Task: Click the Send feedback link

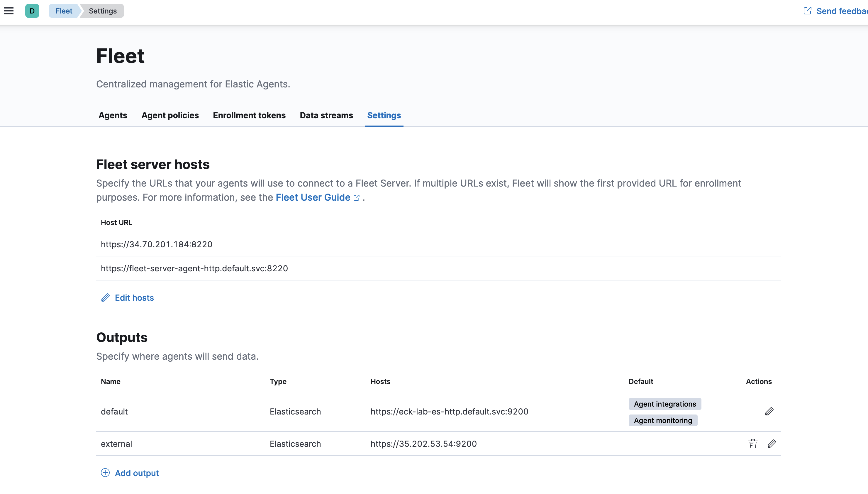Action: coord(841,11)
